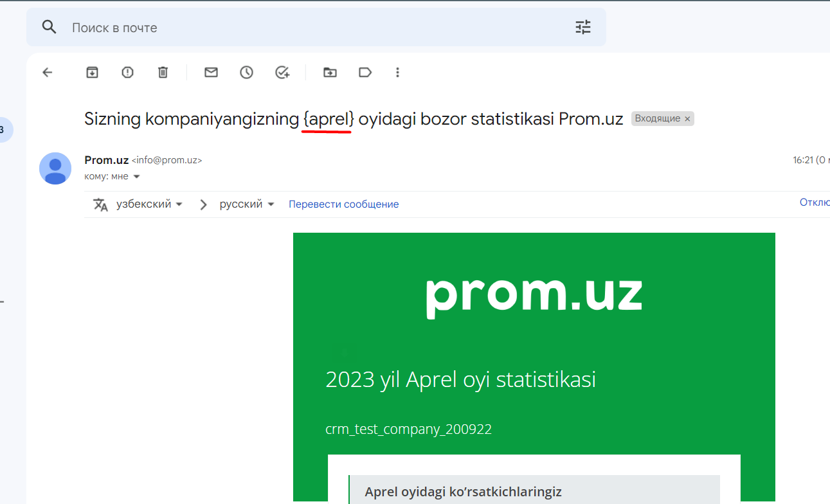Open the русский target language dropdown
The width and height of the screenshot is (830, 504).
click(247, 204)
